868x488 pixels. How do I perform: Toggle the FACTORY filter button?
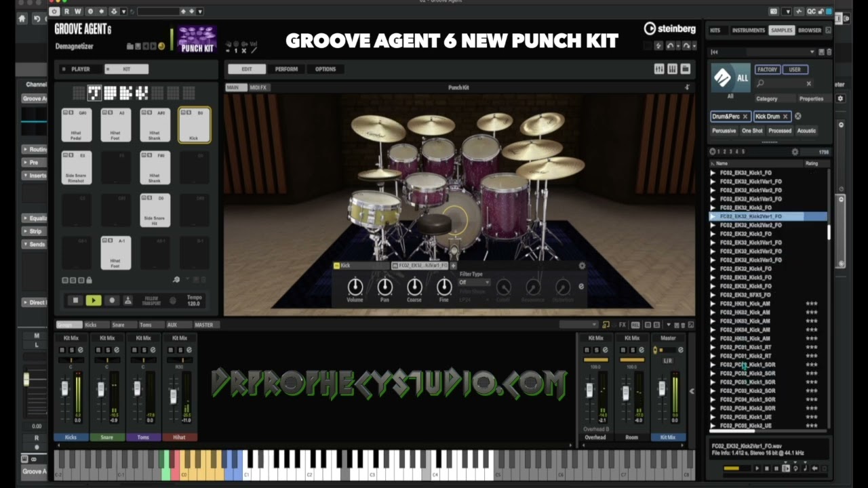[x=767, y=69]
